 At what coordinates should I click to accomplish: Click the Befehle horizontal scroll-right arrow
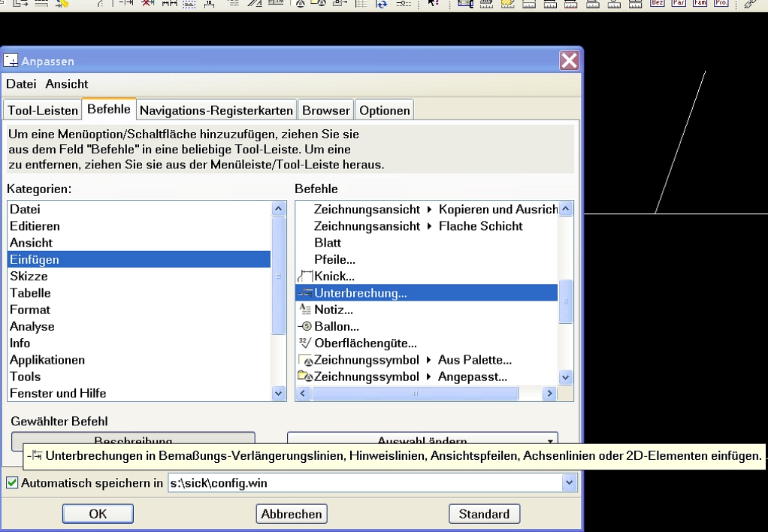549,393
